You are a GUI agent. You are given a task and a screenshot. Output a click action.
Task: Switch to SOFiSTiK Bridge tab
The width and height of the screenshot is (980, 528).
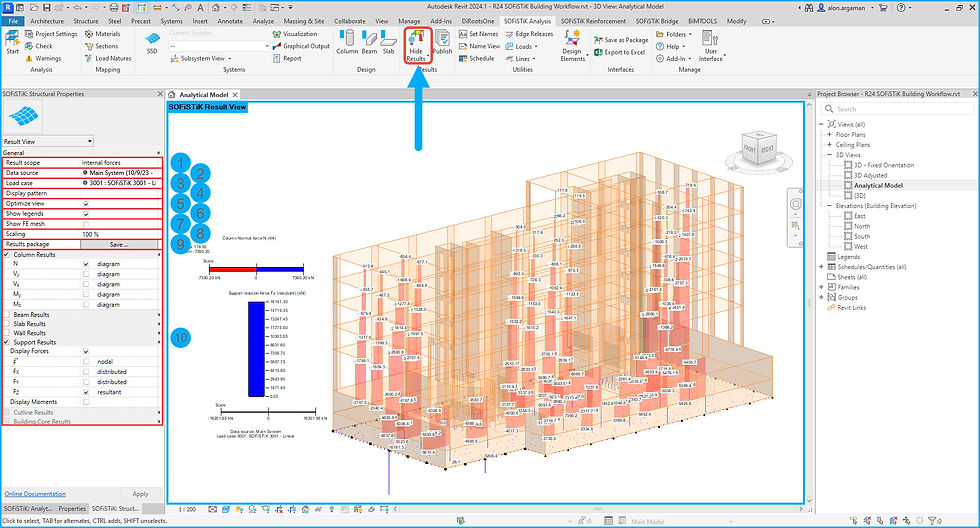pos(657,21)
